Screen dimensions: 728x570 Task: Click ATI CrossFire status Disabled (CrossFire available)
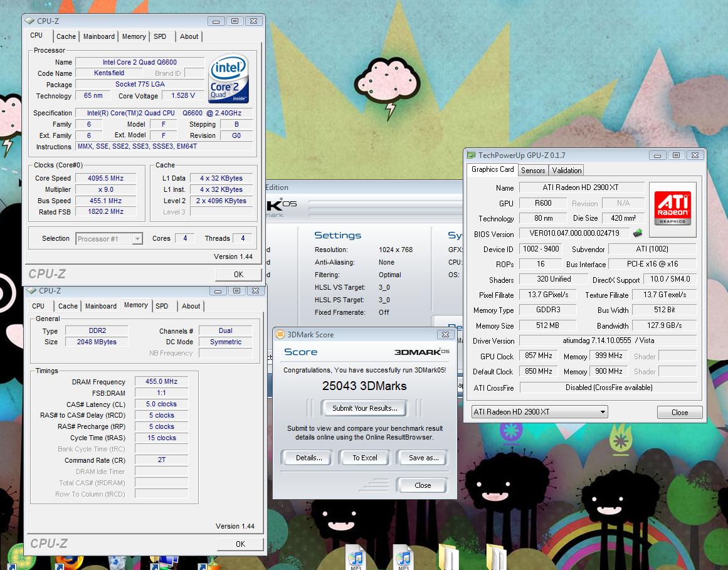click(609, 388)
